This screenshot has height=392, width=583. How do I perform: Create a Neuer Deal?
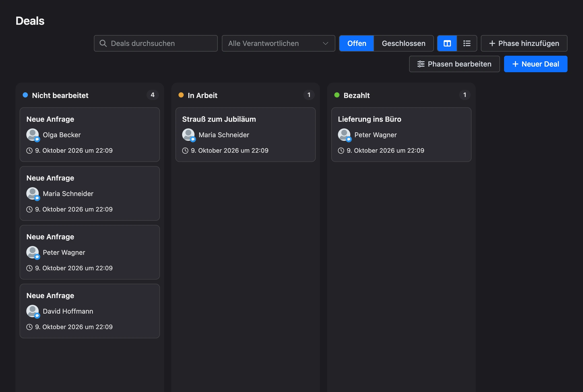click(x=536, y=64)
